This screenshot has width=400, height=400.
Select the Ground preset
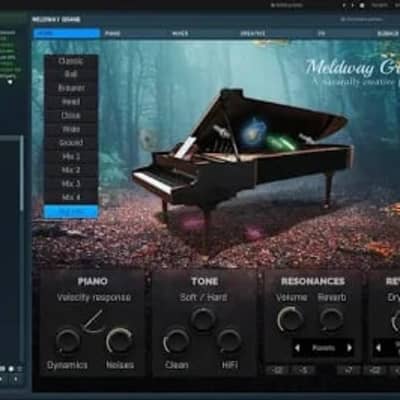click(x=71, y=143)
